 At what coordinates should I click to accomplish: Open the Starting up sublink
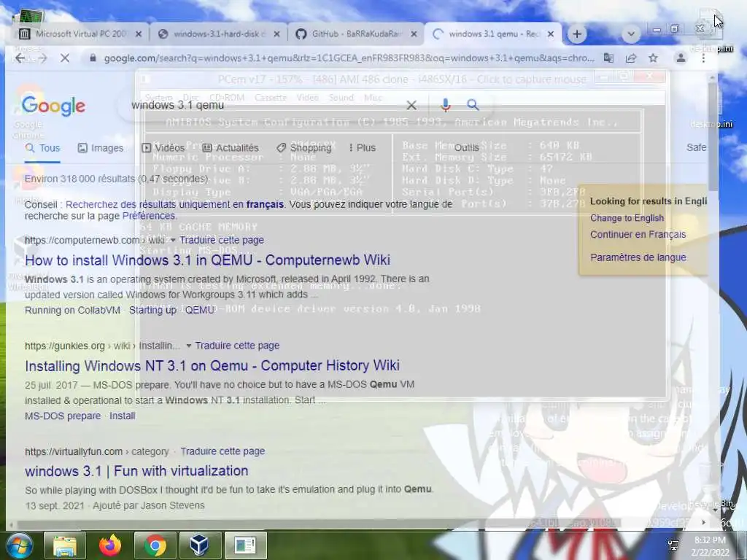coord(152,310)
